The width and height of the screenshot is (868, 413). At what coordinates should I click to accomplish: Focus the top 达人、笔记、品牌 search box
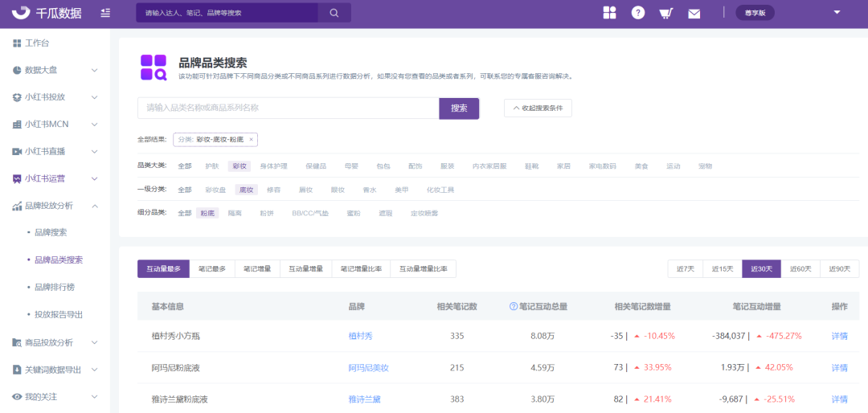(227, 13)
